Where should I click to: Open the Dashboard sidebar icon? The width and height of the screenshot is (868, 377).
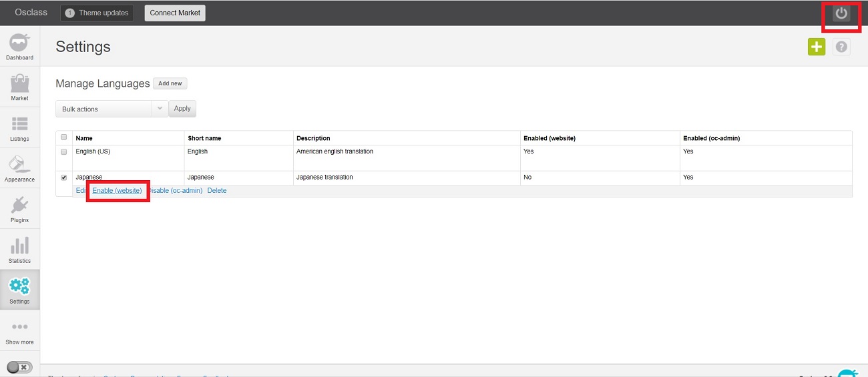point(19,47)
